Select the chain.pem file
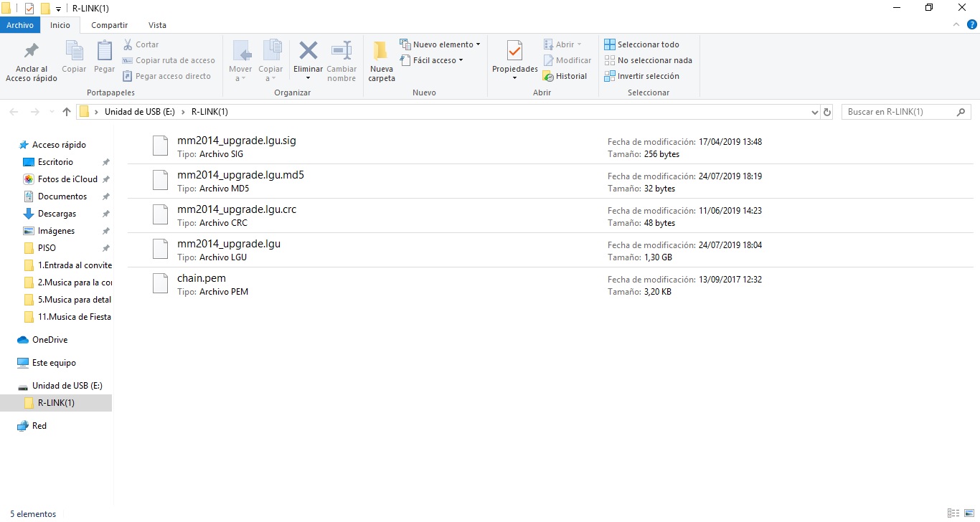980x522 pixels. [550, 285]
